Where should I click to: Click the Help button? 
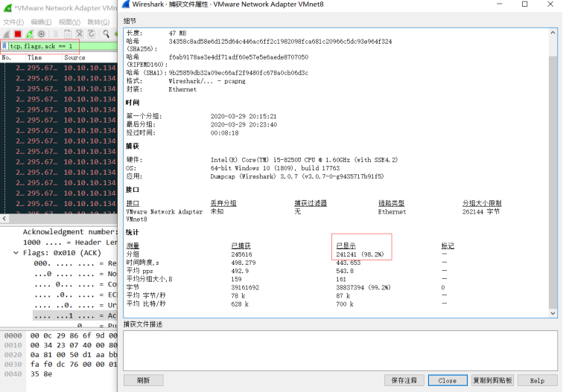click(538, 380)
